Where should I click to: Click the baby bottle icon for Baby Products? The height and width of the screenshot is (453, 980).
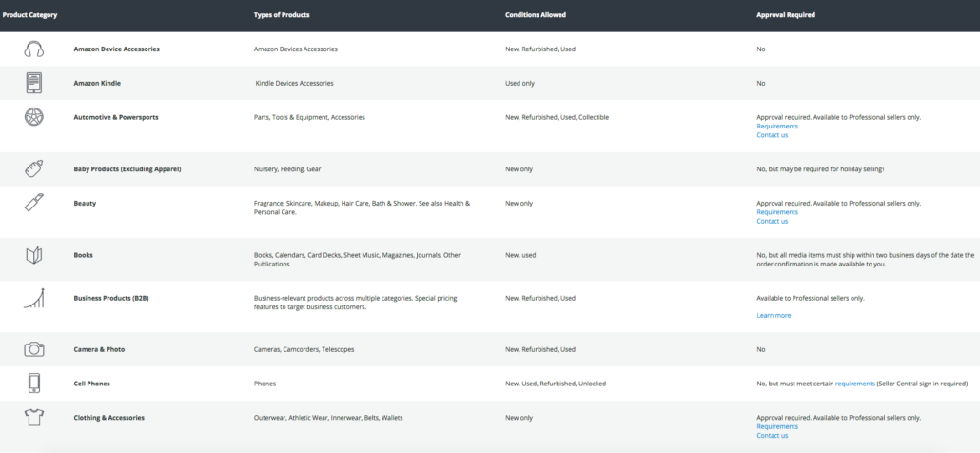(33, 168)
